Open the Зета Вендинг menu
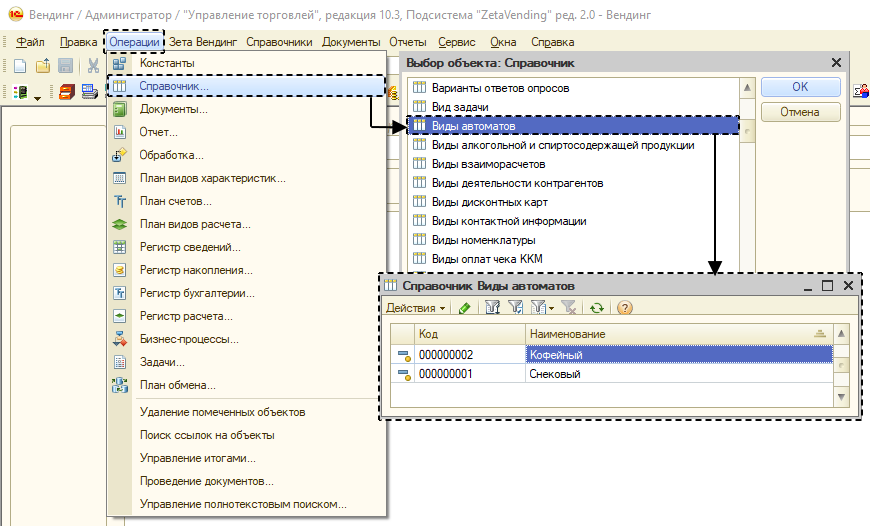The height and width of the screenshot is (526, 870). (203, 42)
